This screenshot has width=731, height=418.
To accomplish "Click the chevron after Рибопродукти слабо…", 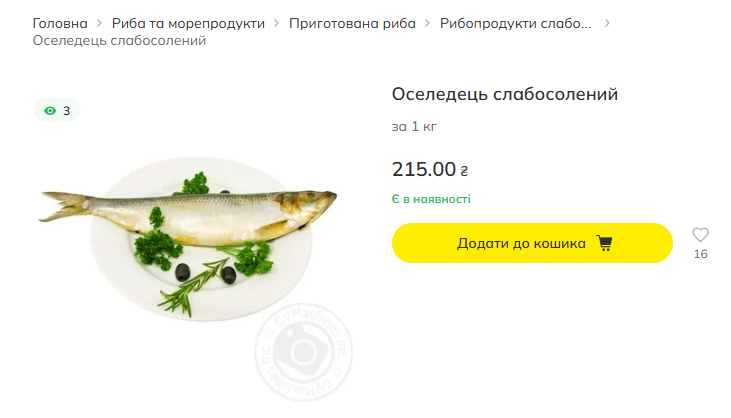I will pos(607,22).
